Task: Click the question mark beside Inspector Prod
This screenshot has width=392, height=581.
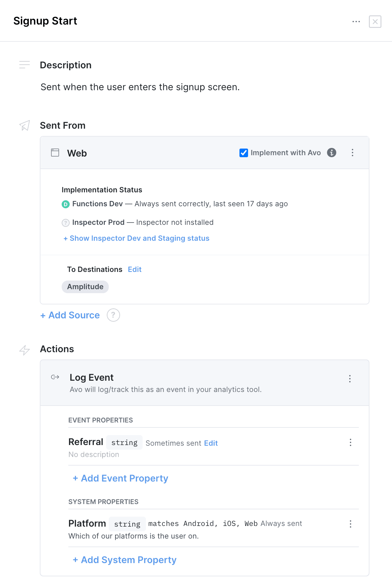Action: (66, 223)
